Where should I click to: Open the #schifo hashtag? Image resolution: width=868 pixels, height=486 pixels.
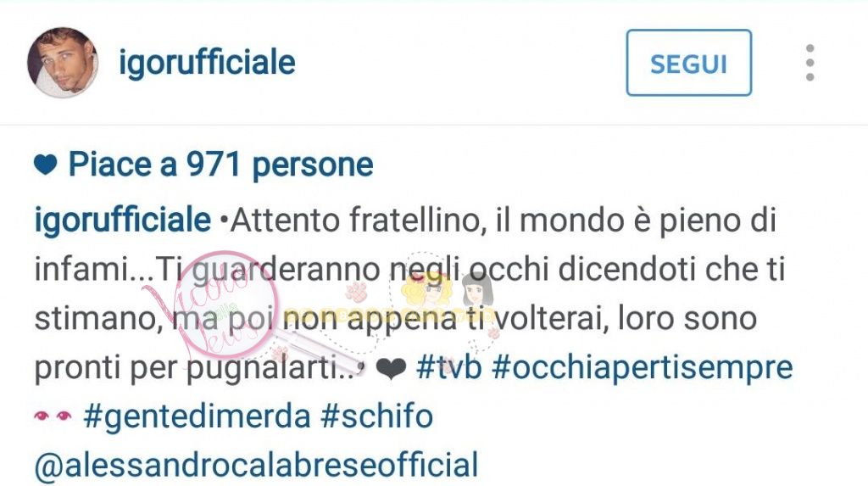click(x=376, y=416)
